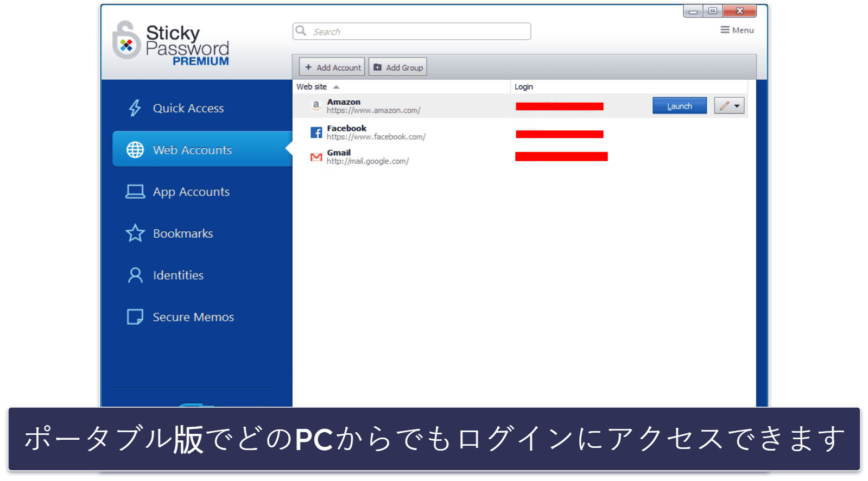The image size is (868, 481).
Task: Click the Amazon account icon
Action: pyautogui.click(x=316, y=106)
